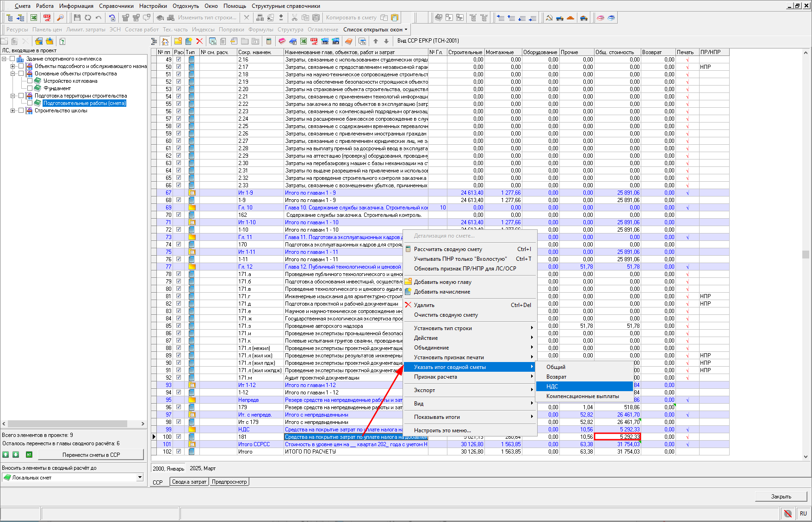Uncheck the calculation checkbox in row 100

179,436
